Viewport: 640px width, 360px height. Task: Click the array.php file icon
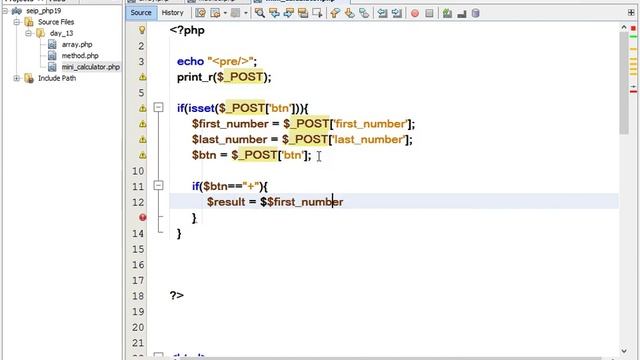click(52, 44)
